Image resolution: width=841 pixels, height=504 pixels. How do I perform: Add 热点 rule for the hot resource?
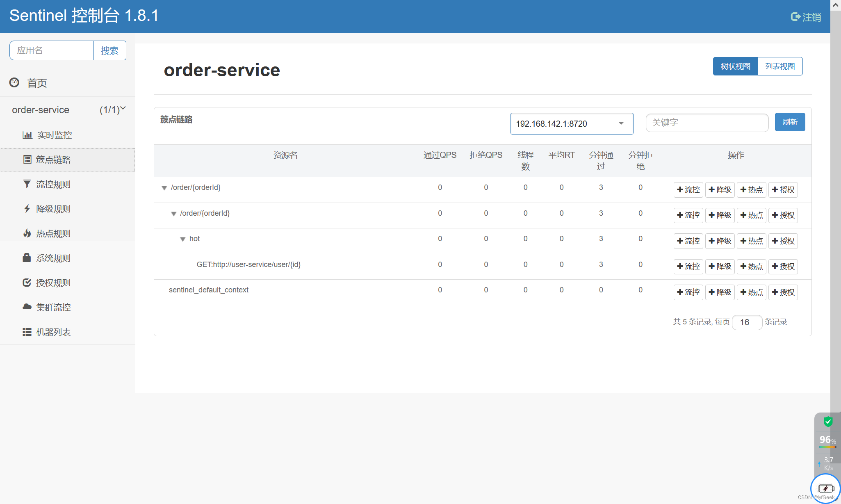pos(751,241)
